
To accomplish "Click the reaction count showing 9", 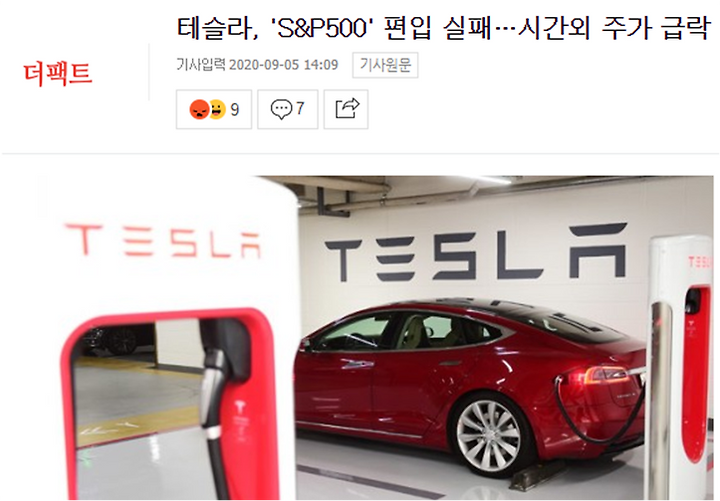I will [234, 109].
